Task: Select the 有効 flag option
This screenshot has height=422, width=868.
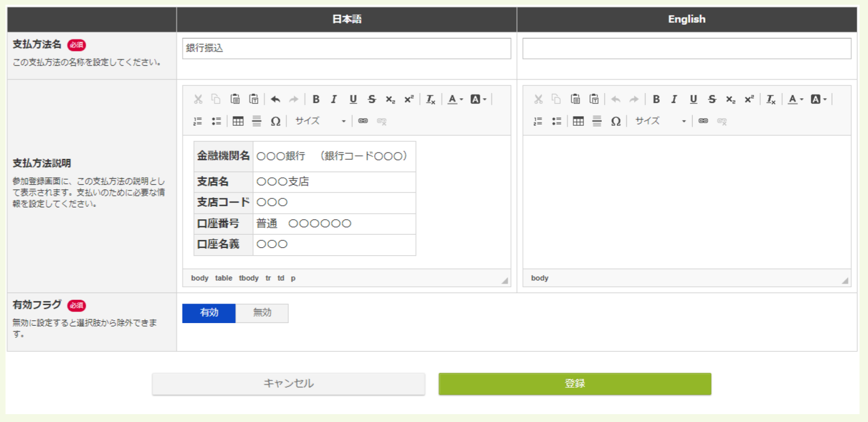Action: [x=209, y=313]
